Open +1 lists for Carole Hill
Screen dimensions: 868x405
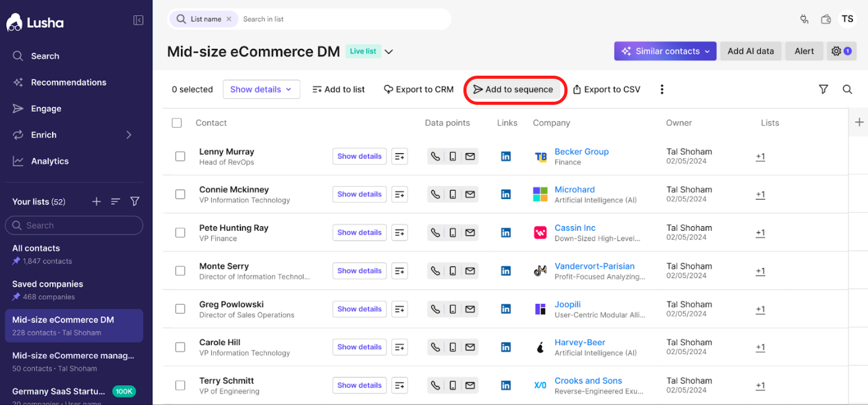pyautogui.click(x=760, y=347)
